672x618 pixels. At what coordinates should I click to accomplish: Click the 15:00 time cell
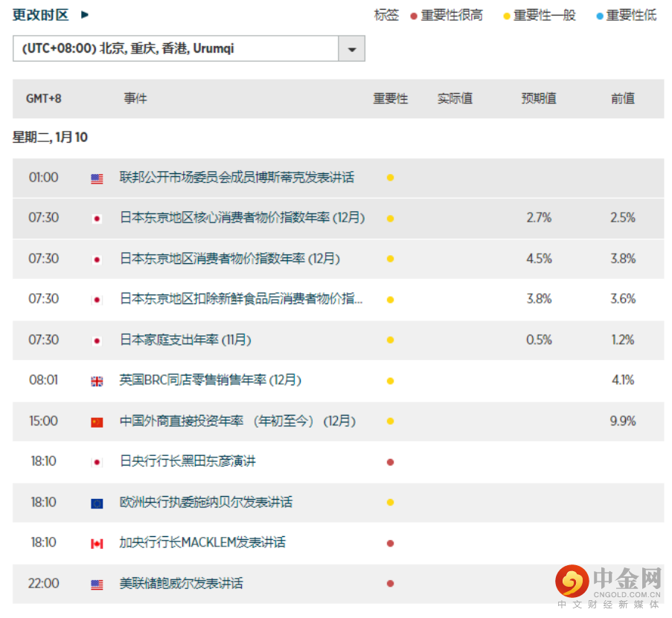(x=44, y=421)
